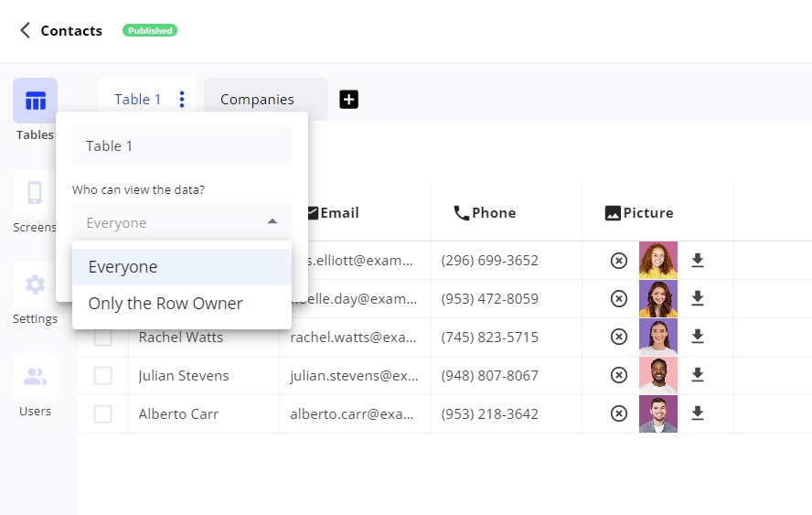Select the Table 1 tab

137,100
